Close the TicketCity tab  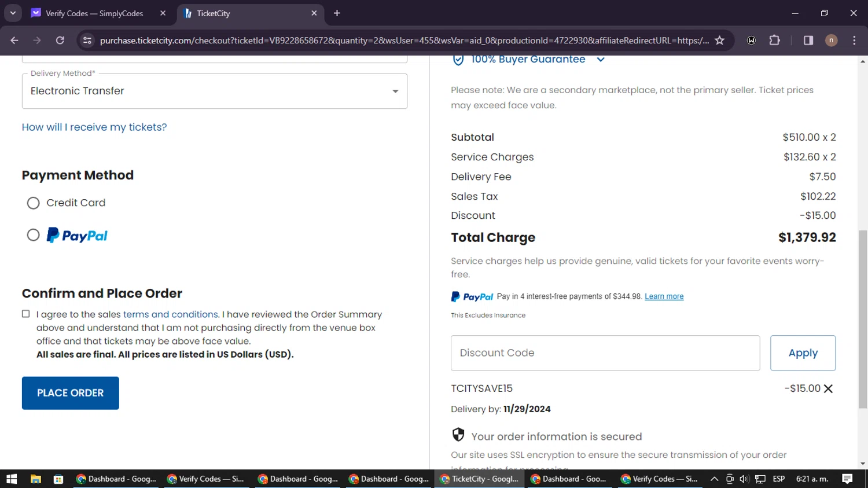(x=314, y=13)
